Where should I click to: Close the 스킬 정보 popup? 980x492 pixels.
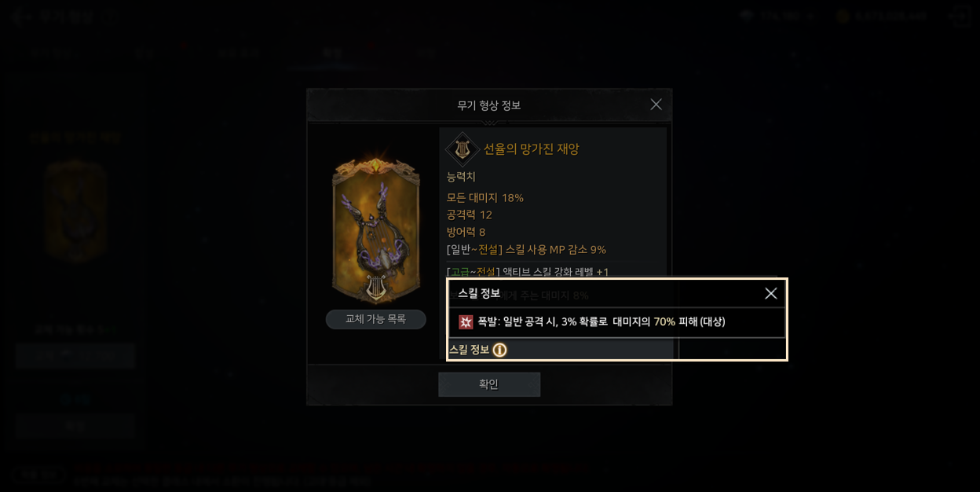(x=771, y=293)
